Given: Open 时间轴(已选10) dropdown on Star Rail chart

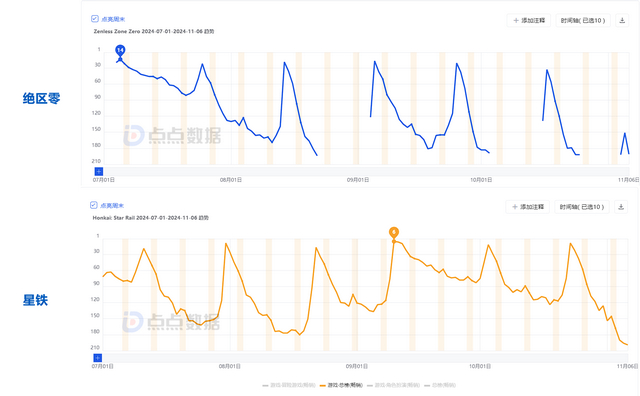Looking at the screenshot, I should pyautogui.click(x=582, y=207).
